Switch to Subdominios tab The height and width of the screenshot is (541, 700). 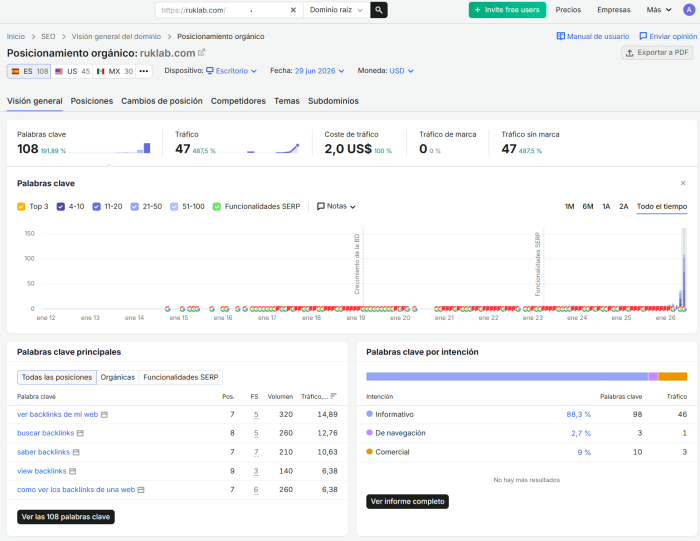tap(333, 101)
